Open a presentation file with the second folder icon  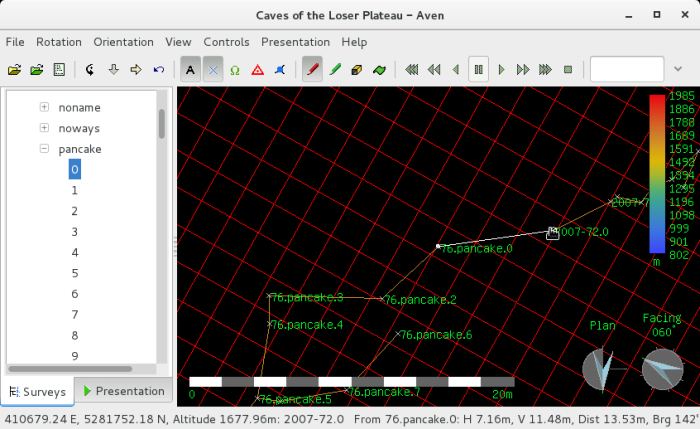pyautogui.click(x=37, y=70)
